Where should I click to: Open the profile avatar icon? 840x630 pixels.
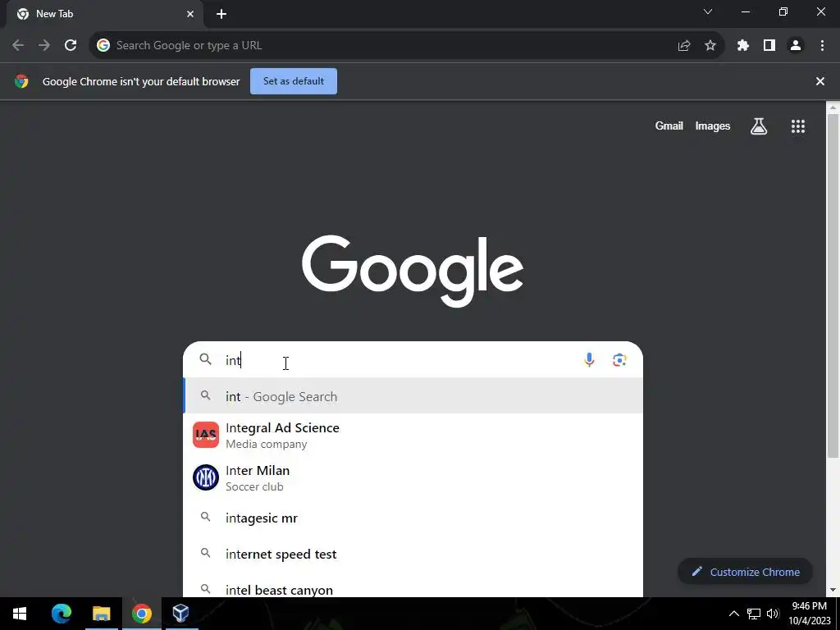click(x=796, y=46)
